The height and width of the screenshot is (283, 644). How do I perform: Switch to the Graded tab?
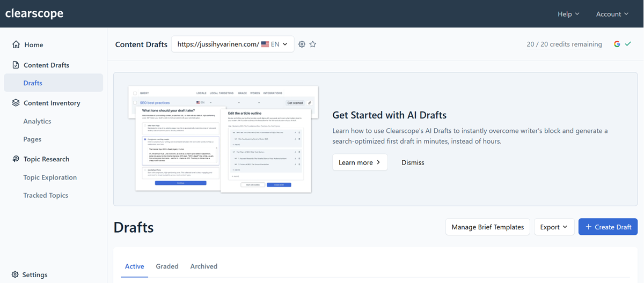(x=167, y=266)
